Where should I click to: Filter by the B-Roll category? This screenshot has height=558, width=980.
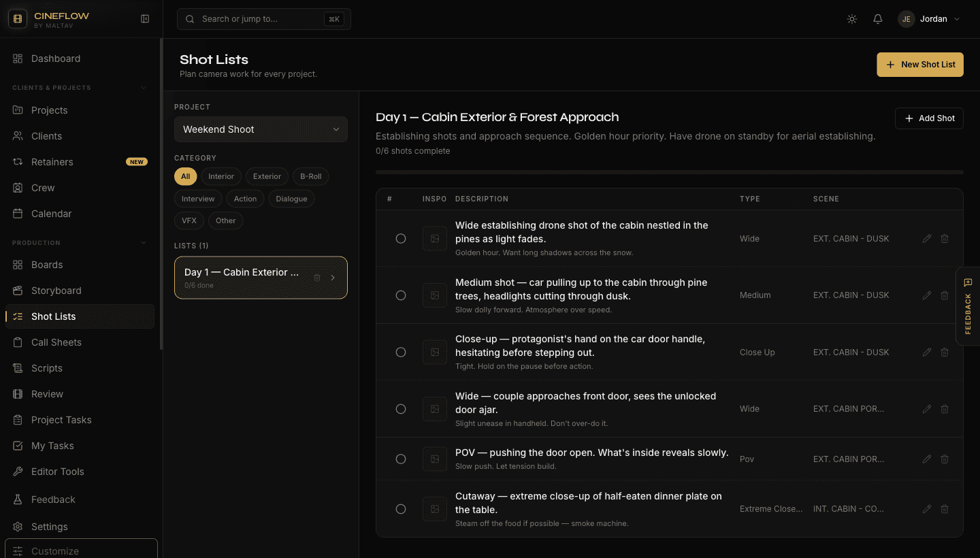(x=311, y=176)
